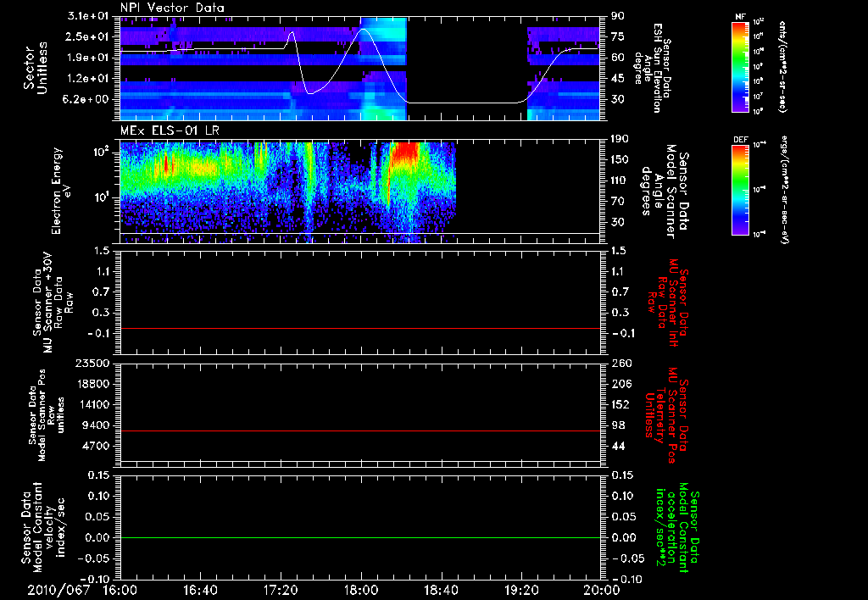
Task: Click the red line in Scanner Pos panel
Action: click(359, 431)
